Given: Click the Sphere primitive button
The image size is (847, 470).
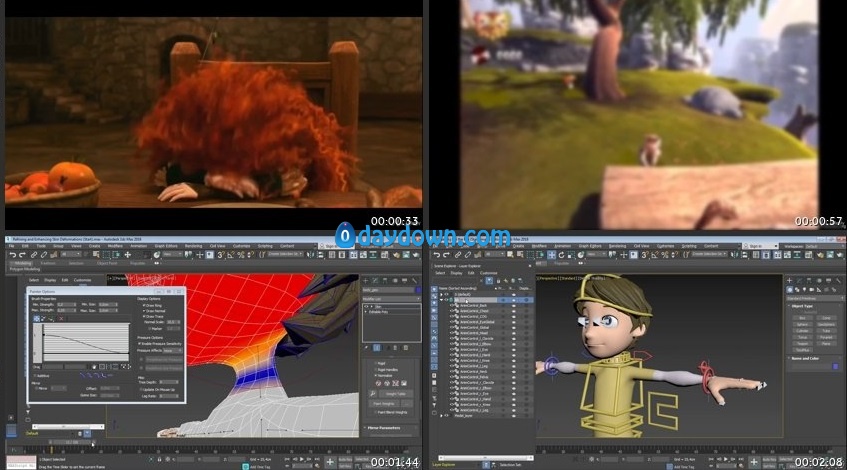Looking at the screenshot, I should (802, 324).
